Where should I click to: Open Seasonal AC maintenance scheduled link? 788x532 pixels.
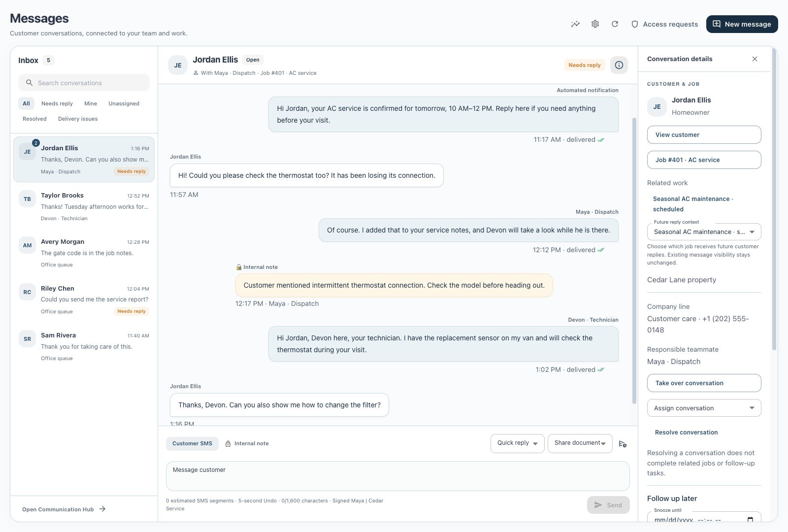[x=693, y=204]
